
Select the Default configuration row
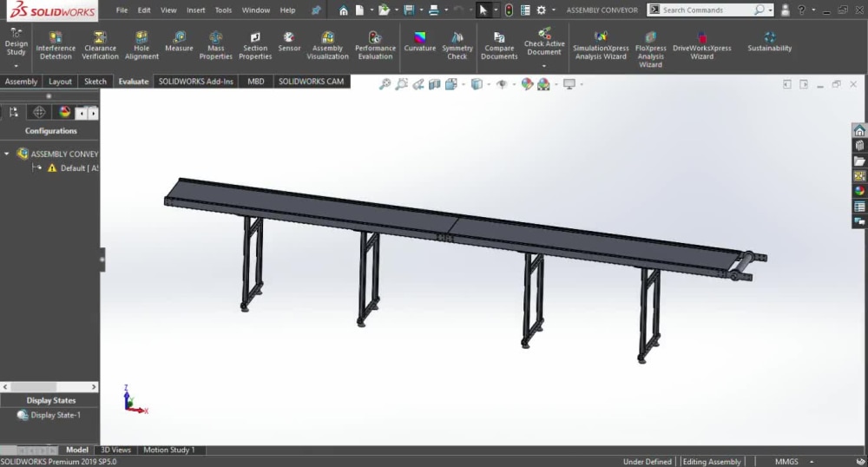click(65, 168)
